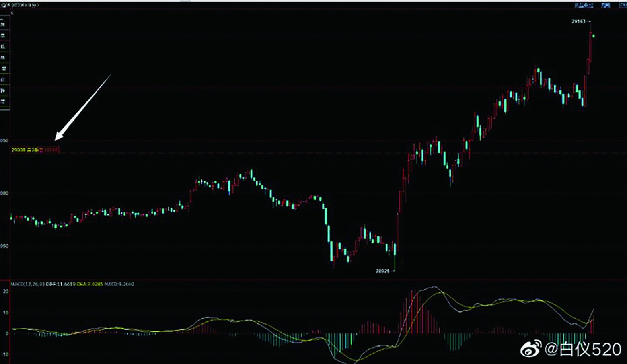Image resolution: width=627 pixels, height=364 pixels.
Task: Select the third icon on the left tool strip
Action: click(3, 47)
